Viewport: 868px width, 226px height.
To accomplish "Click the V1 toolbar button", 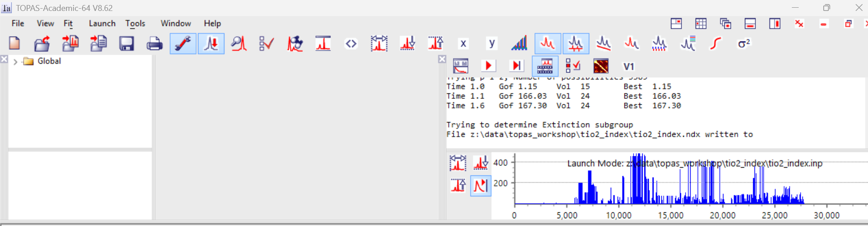I will (629, 66).
